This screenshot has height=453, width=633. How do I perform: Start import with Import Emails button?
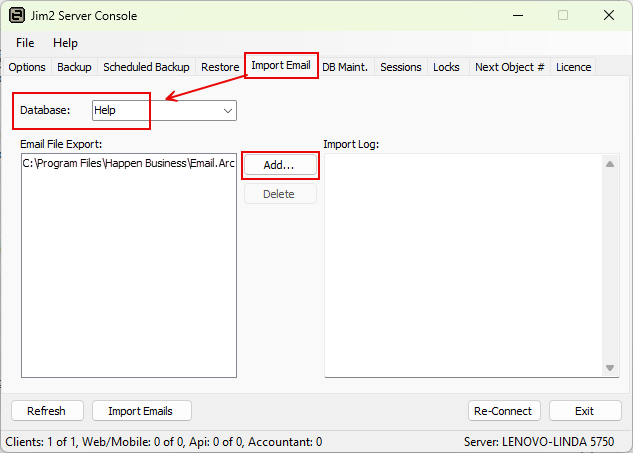141,411
